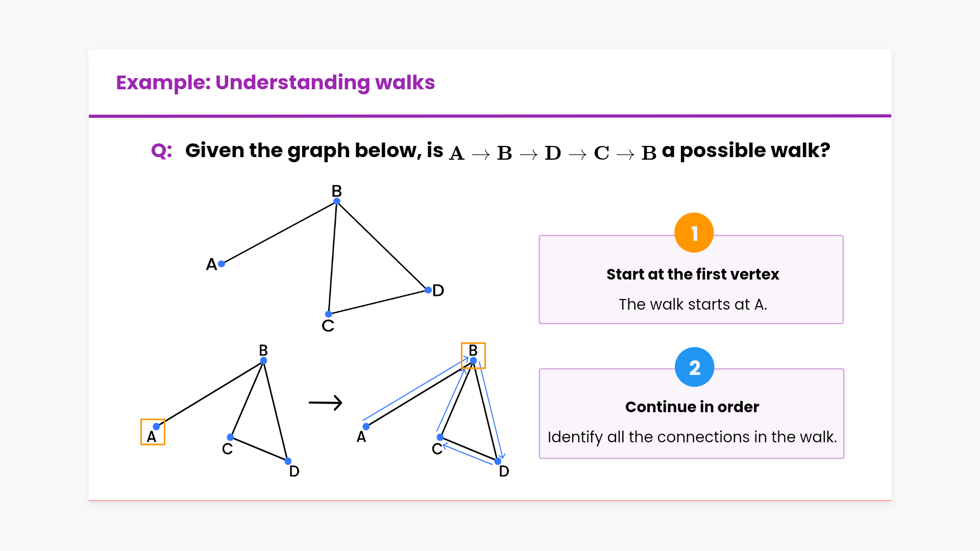Click vertex A dot in the lower-right graph
The height and width of the screenshot is (551, 980).
(366, 427)
